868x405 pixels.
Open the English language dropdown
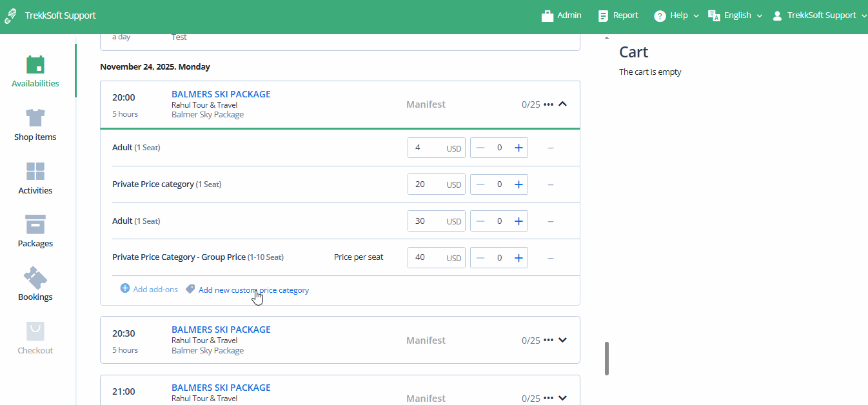[x=736, y=15]
